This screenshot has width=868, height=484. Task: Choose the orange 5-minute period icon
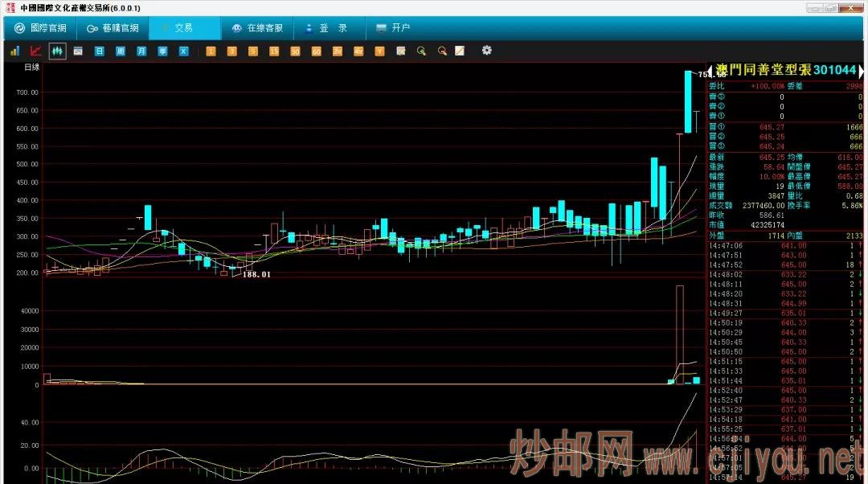[253, 51]
